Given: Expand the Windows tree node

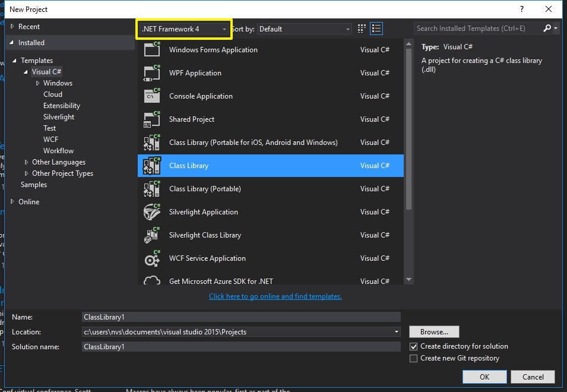Looking at the screenshot, I should tap(37, 83).
